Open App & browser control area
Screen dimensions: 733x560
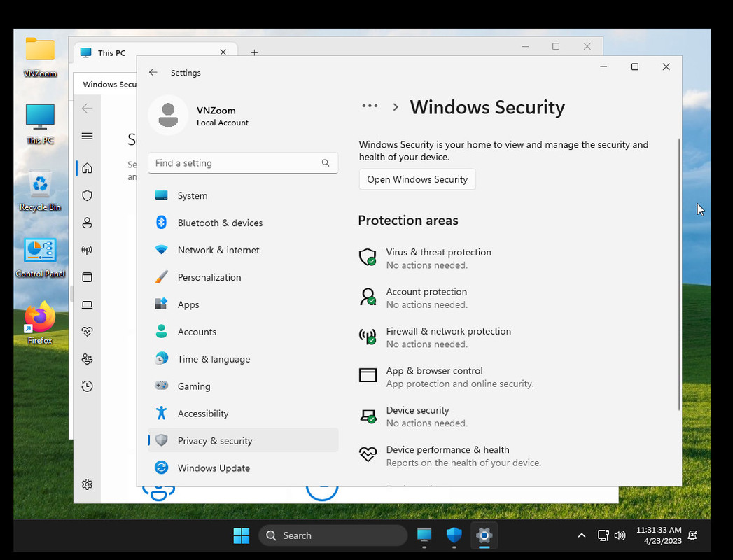pos(446,377)
